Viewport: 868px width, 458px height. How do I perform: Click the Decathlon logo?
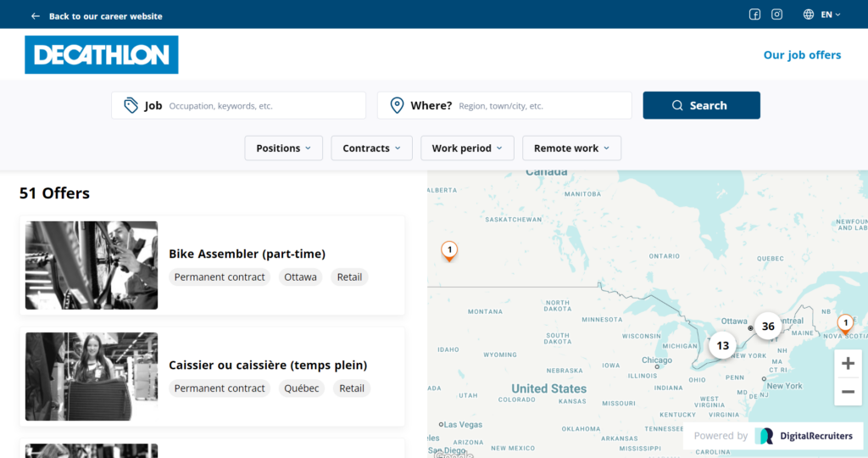click(x=102, y=55)
